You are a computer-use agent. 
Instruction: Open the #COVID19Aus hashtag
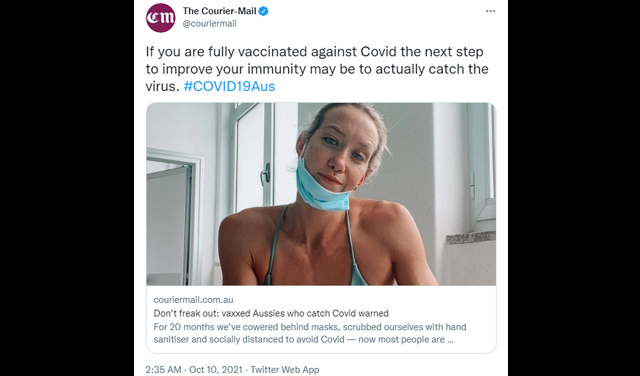pos(229,86)
